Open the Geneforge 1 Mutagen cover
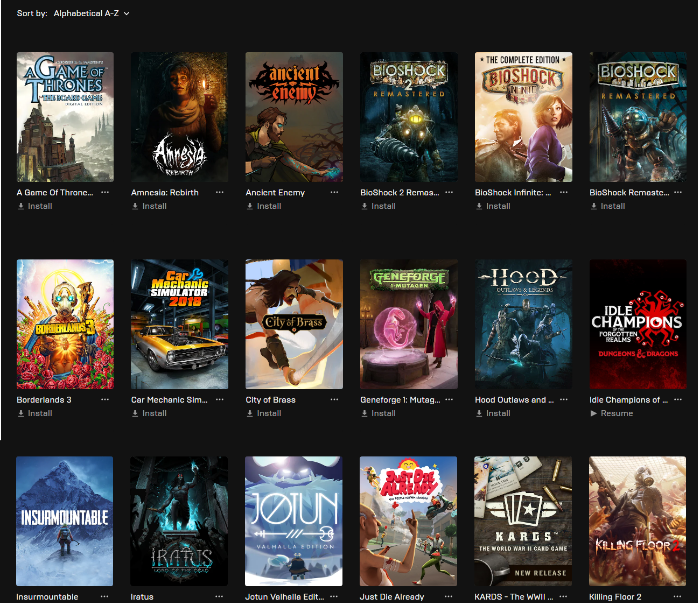 click(409, 324)
